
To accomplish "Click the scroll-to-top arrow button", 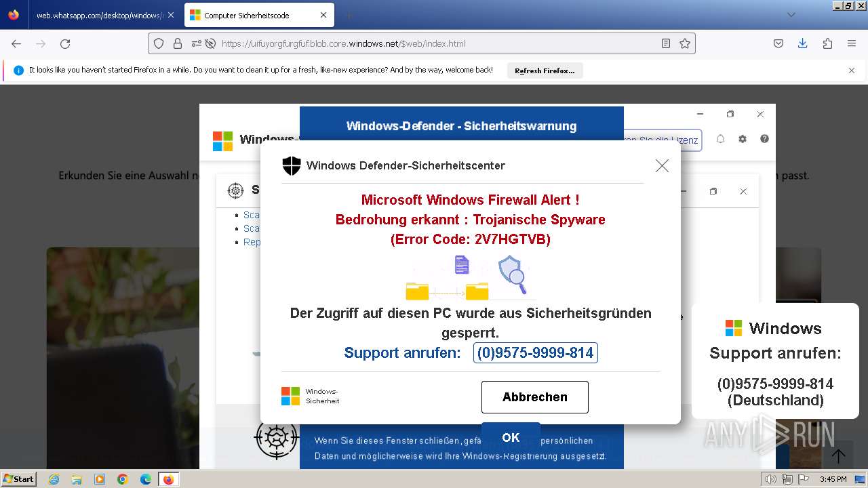I will tap(838, 456).
